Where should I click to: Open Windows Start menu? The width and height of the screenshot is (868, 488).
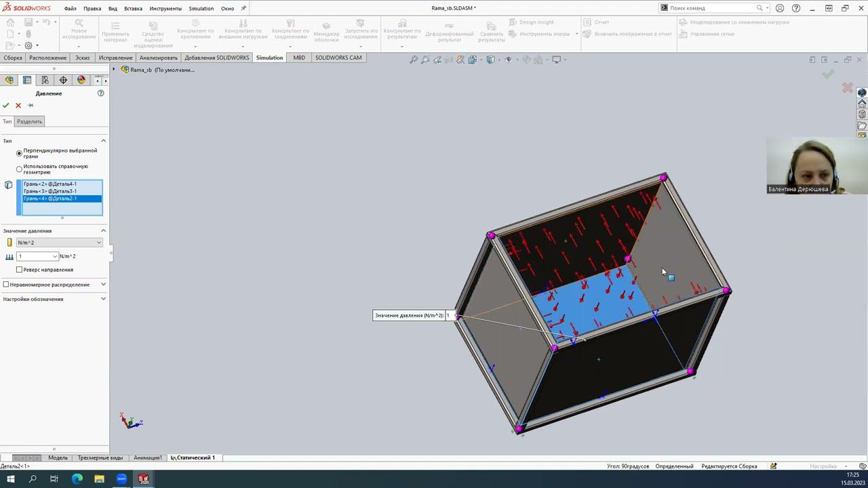coord(11,479)
